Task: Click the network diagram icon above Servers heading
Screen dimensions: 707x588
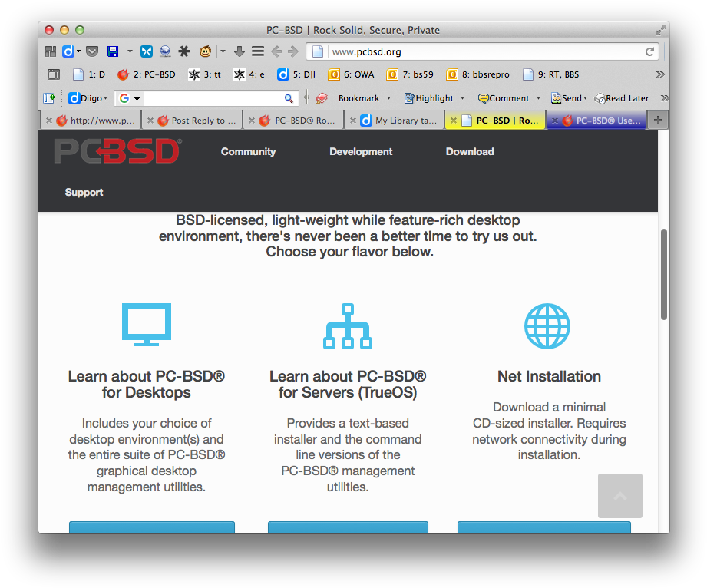Action: coord(347,326)
